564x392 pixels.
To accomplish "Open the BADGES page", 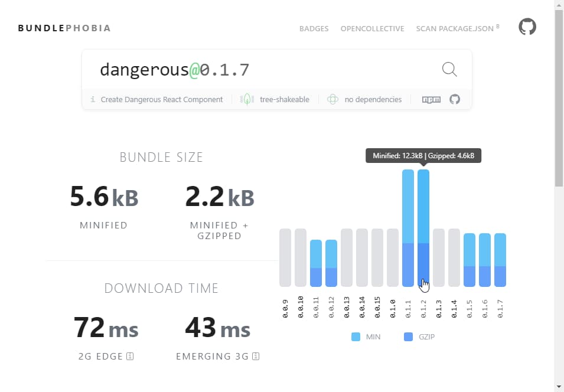I will tap(314, 28).
